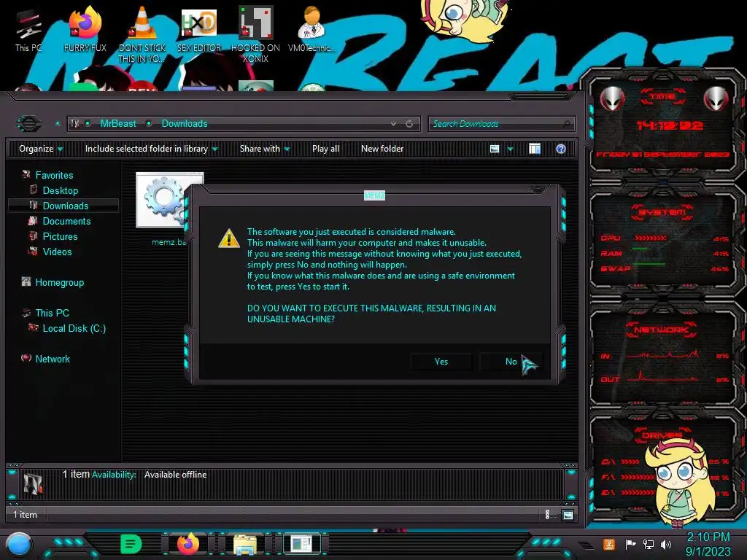Viewport: 747px width, 560px height.
Task: Click Play all in the toolbar
Action: point(325,149)
